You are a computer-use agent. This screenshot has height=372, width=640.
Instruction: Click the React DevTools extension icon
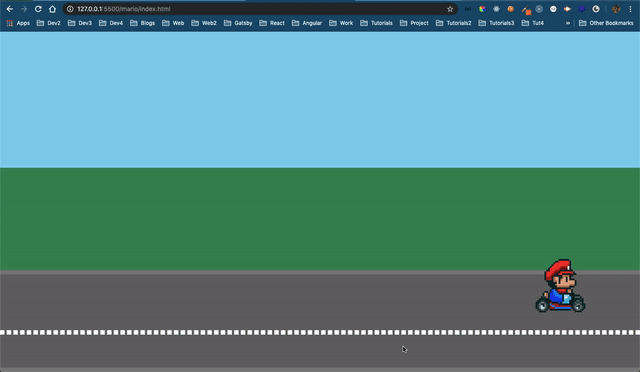coord(496,9)
